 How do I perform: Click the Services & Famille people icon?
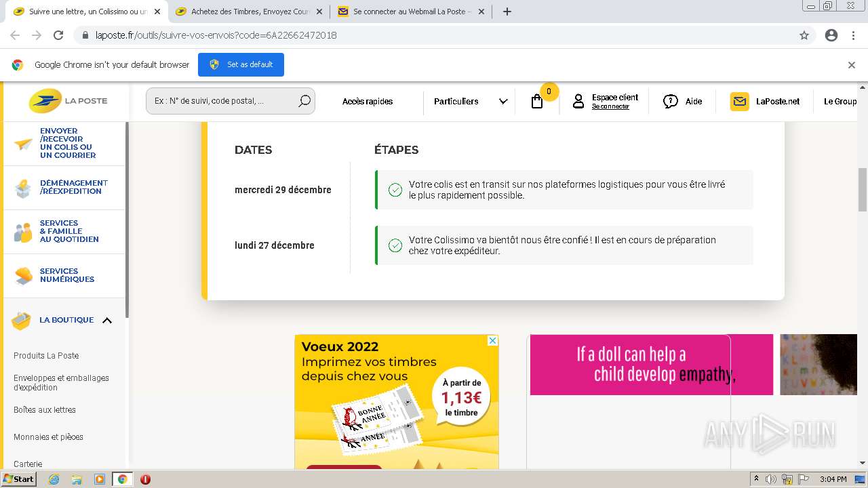23,232
